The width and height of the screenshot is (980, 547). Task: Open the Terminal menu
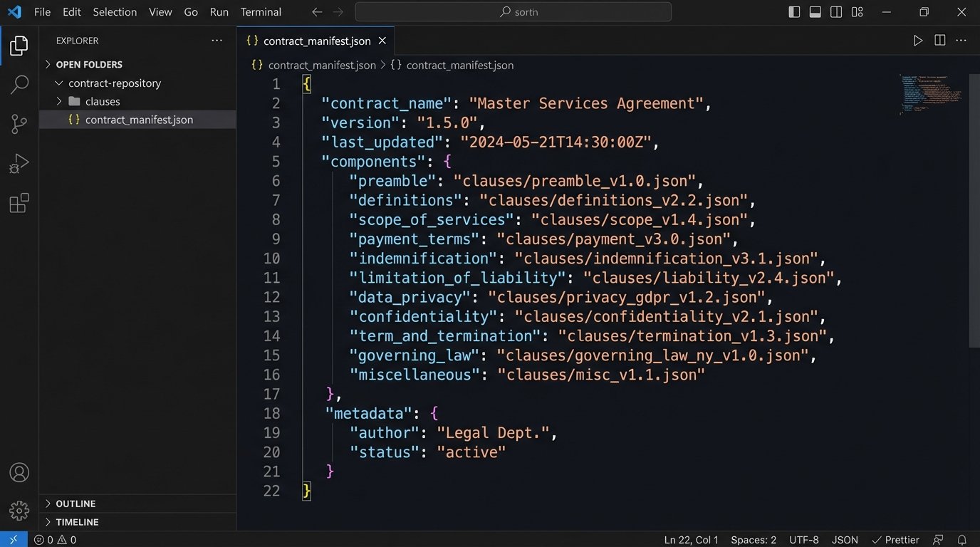tap(260, 12)
